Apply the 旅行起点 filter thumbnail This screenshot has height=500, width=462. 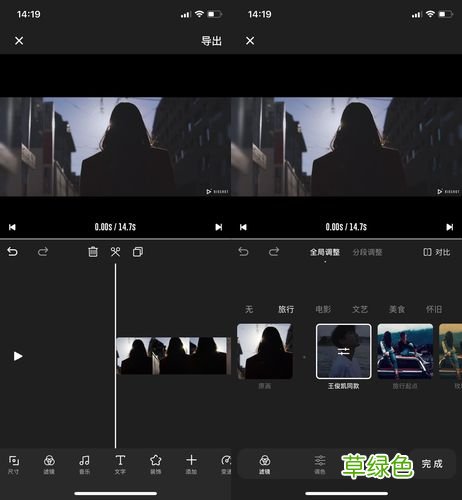click(405, 351)
